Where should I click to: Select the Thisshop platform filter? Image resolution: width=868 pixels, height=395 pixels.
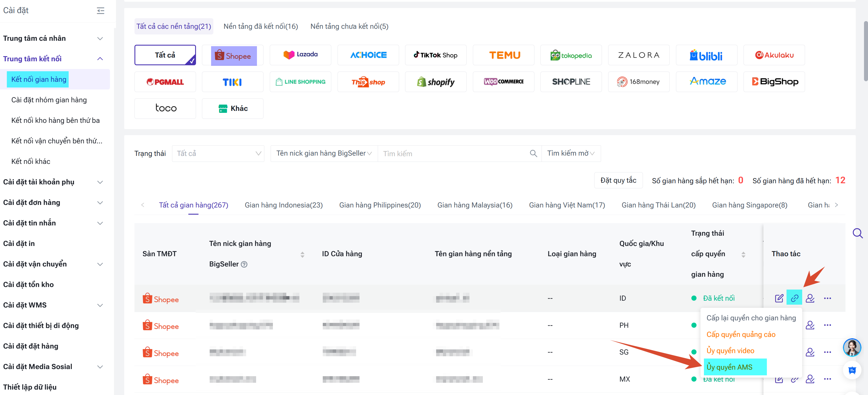368,82
